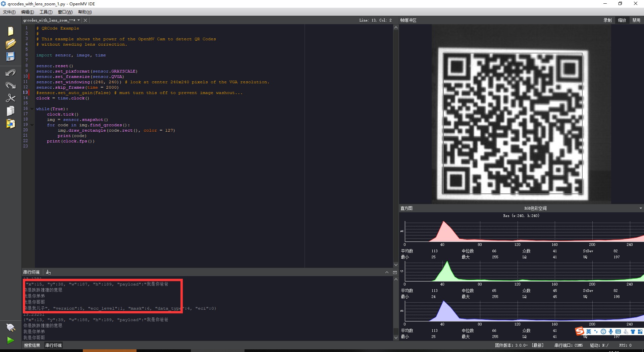Open the 编辑(E) menu

click(x=28, y=12)
